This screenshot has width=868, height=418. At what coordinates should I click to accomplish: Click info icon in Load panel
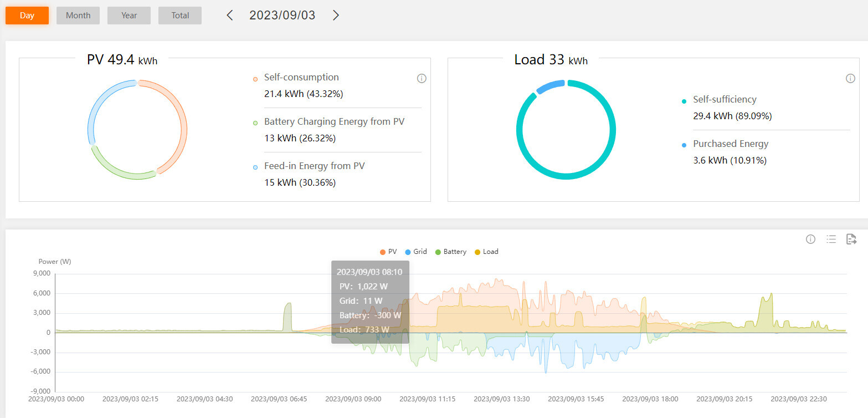[x=850, y=79]
